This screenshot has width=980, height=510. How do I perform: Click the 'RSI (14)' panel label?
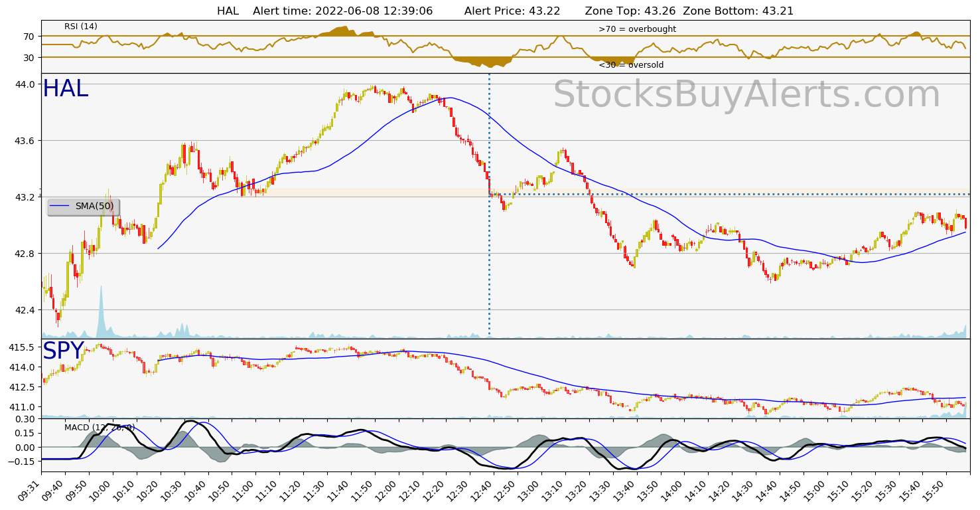pos(81,27)
